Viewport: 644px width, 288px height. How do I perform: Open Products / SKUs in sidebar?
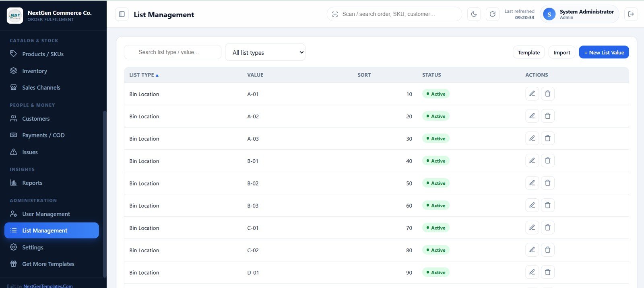[52, 54]
